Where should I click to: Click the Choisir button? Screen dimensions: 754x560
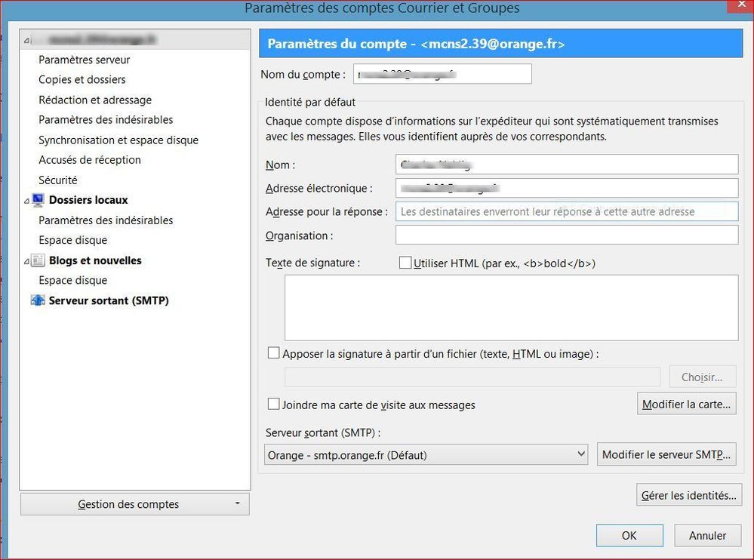(702, 377)
